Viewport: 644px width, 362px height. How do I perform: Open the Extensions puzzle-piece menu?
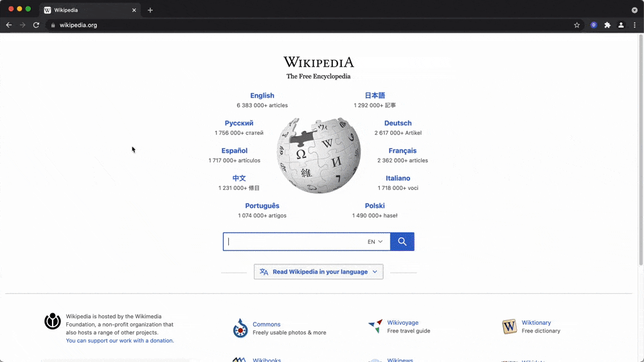coord(607,25)
